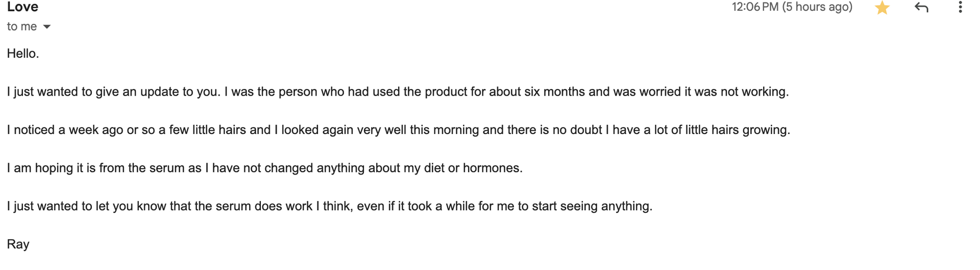Click the word "hormones" in the email
The image size is (980, 270).
(491, 168)
